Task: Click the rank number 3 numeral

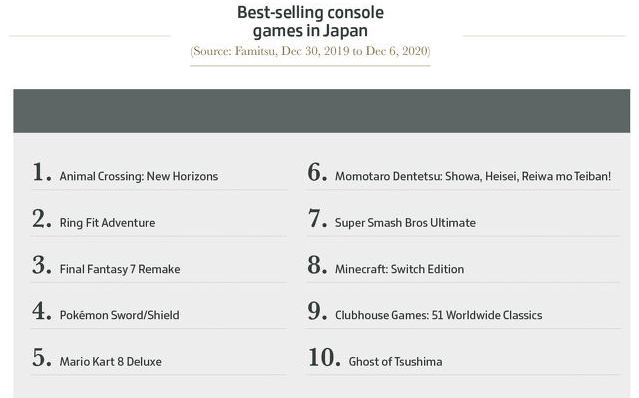Action: (x=42, y=265)
